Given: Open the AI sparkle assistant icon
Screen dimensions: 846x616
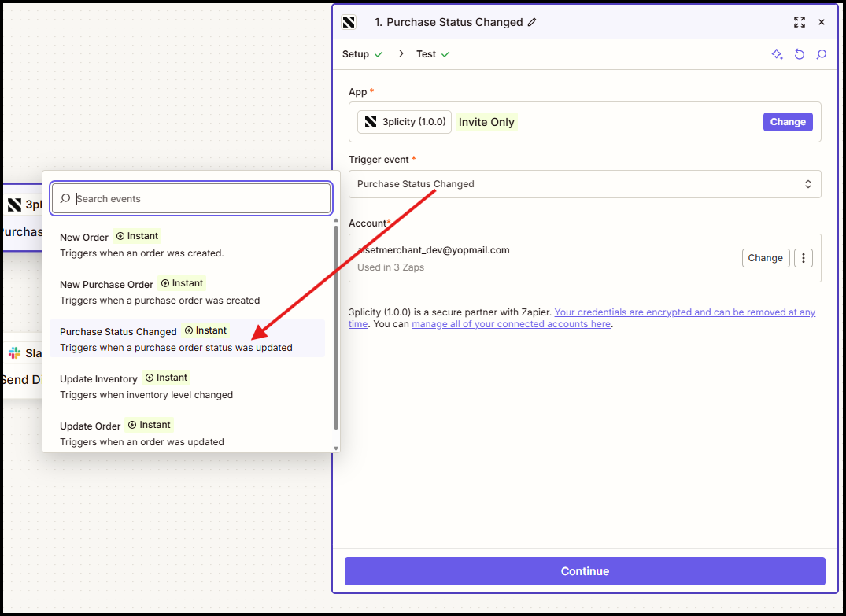Looking at the screenshot, I should pos(777,54).
